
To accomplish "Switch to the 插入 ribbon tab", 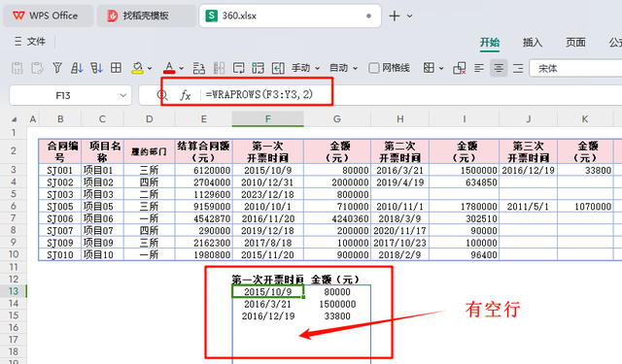I will 533,43.
